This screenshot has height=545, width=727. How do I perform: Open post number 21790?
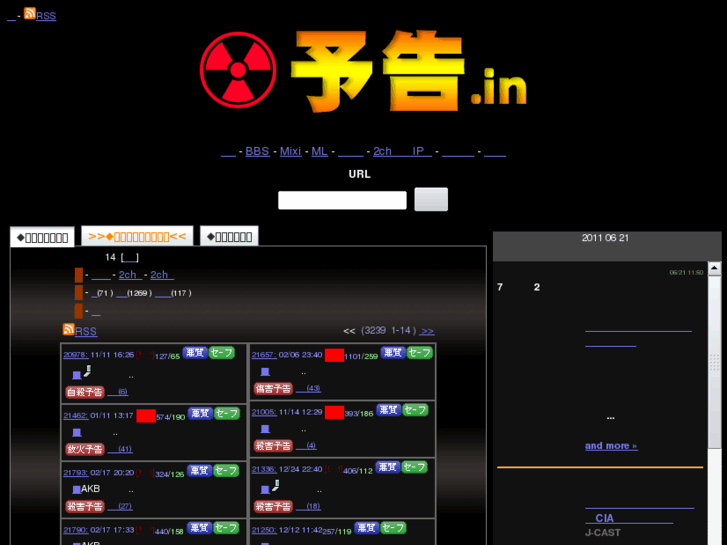click(76, 530)
